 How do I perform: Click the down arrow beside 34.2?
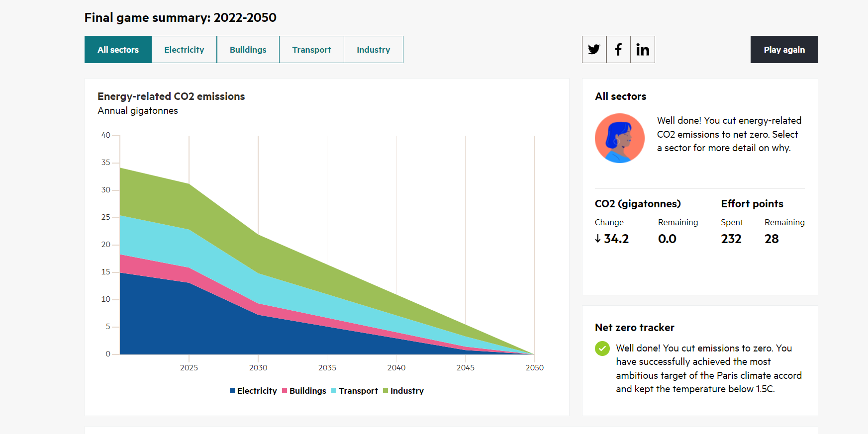point(598,239)
